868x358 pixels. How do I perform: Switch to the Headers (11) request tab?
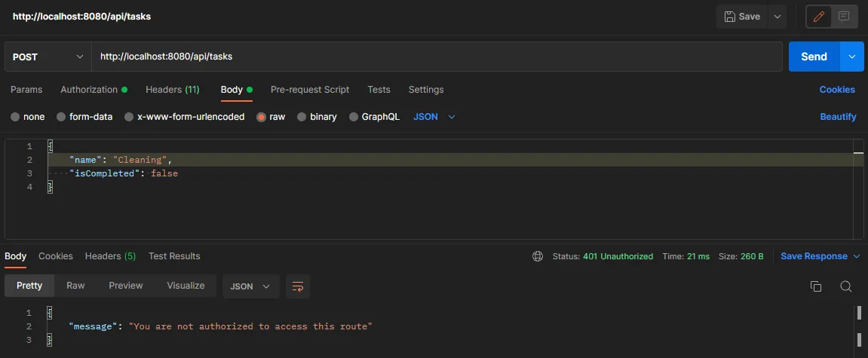(x=172, y=90)
